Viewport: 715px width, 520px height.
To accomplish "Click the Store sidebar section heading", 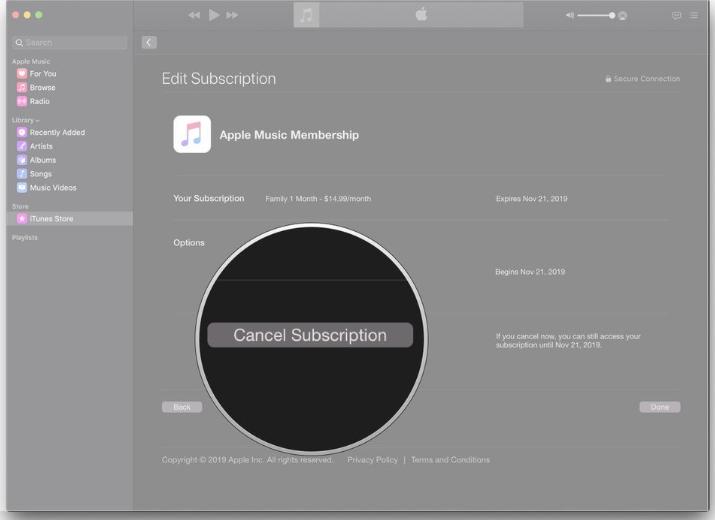I will click(x=20, y=206).
